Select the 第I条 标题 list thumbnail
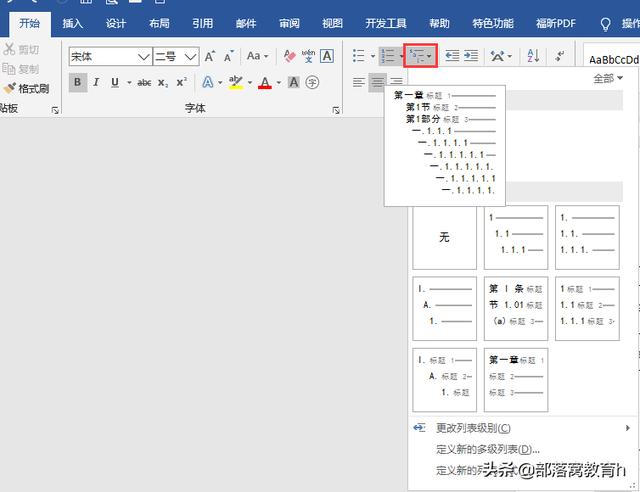 click(x=516, y=308)
